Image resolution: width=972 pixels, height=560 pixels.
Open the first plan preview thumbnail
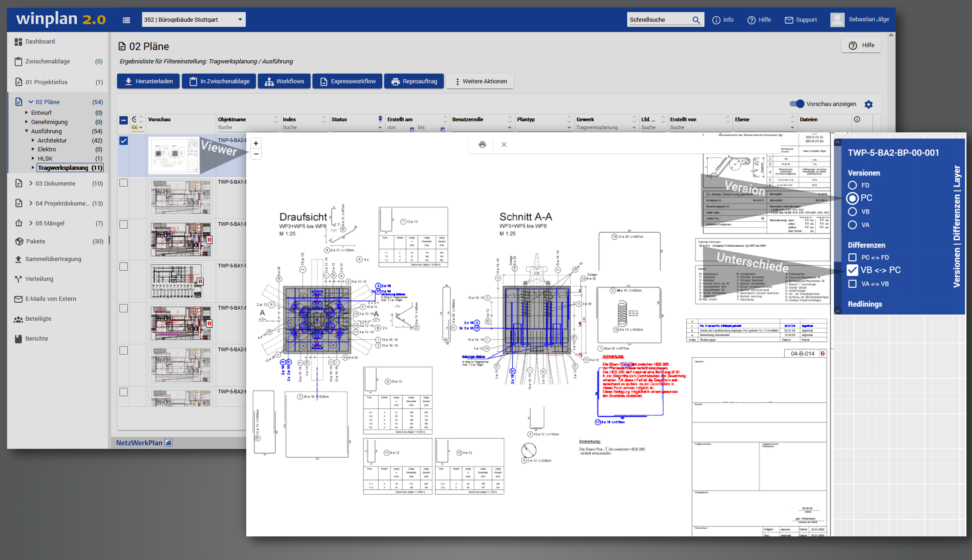click(x=175, y=156)
